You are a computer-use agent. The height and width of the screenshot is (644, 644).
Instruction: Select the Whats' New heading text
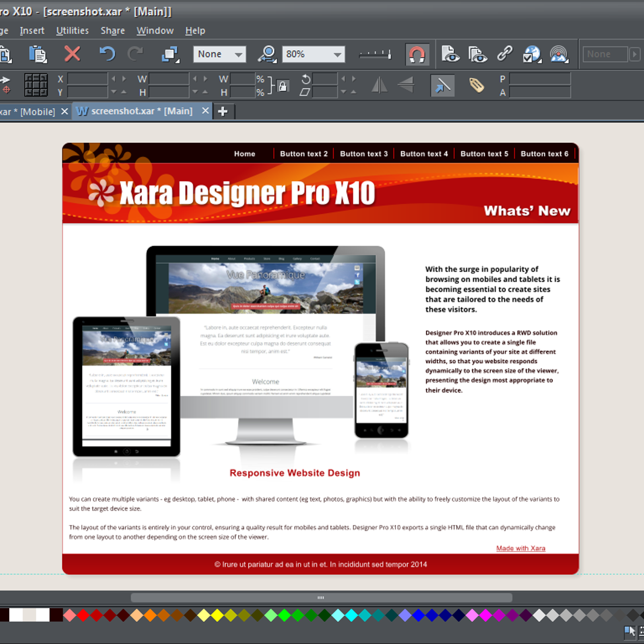[527, 211]
